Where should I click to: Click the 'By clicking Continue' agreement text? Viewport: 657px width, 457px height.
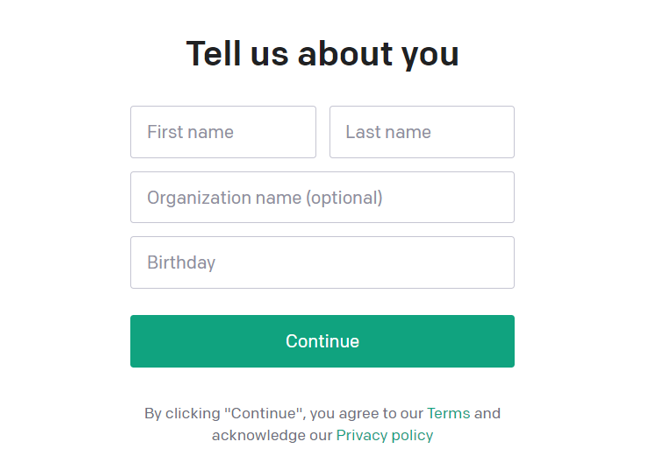[x=322, y=424]
